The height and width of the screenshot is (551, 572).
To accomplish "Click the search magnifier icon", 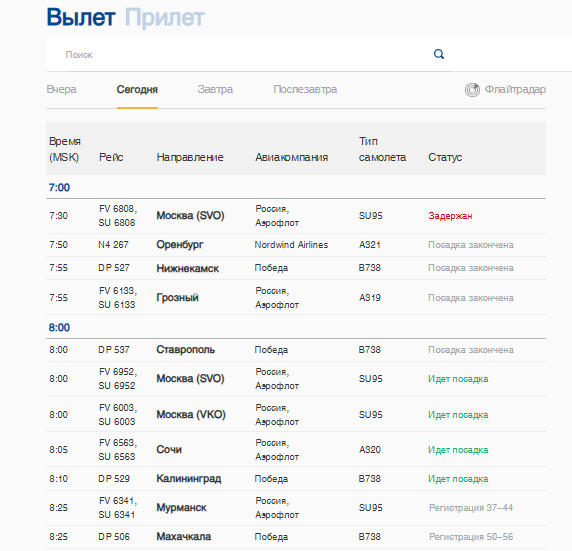I will (438, 54).
